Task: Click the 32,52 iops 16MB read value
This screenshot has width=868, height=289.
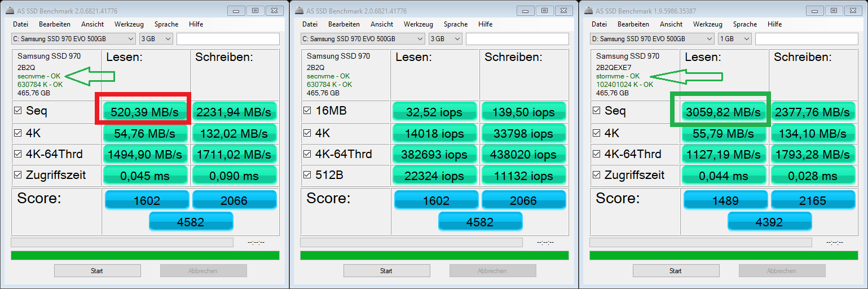Action: (x=435, y=112)
